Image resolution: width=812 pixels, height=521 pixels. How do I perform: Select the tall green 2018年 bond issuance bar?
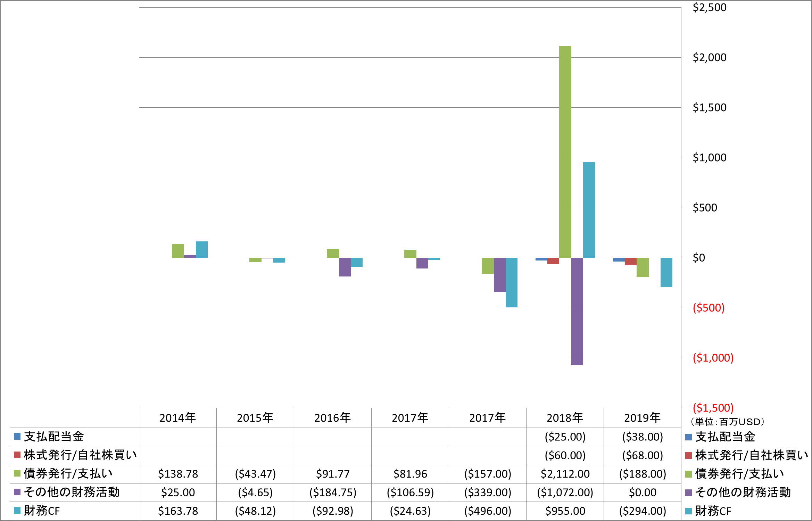pos(565,152)
